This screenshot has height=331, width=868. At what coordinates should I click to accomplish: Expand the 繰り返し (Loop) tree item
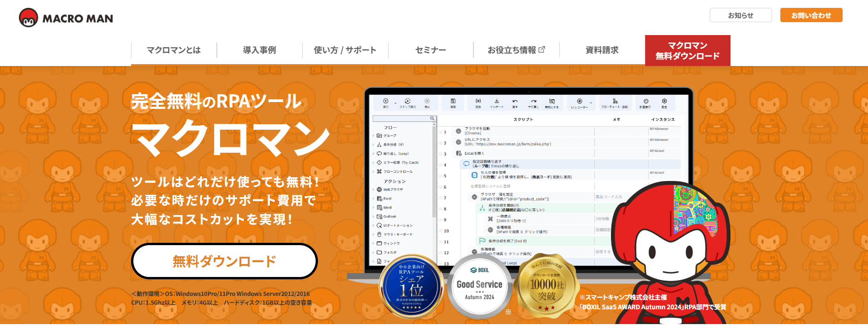coord(392,154)
